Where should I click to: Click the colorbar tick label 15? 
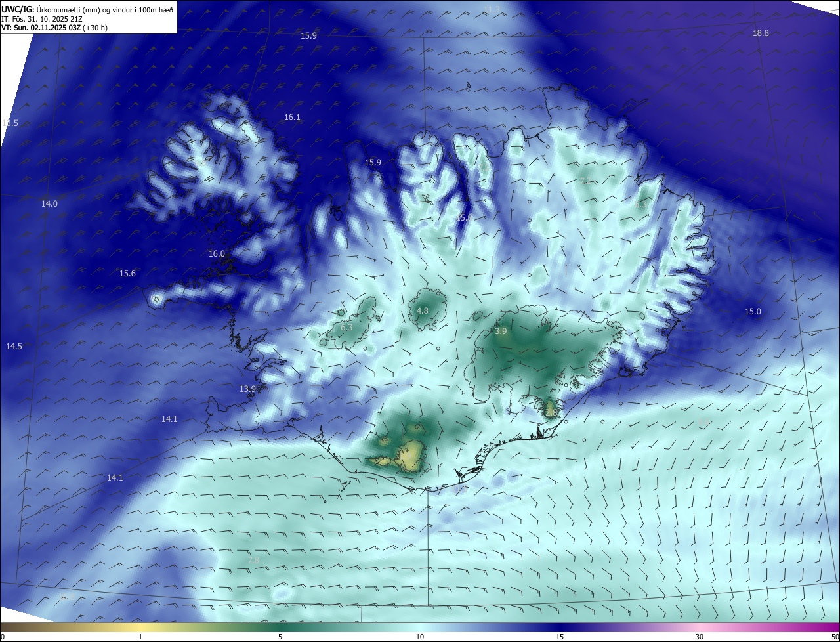560,637
